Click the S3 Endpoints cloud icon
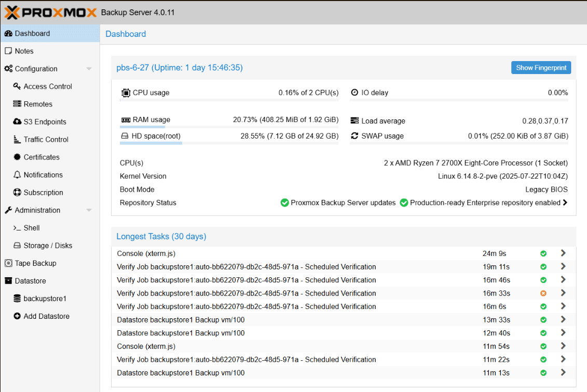Screen dimensions: 587x392 (x=17, y=121)
